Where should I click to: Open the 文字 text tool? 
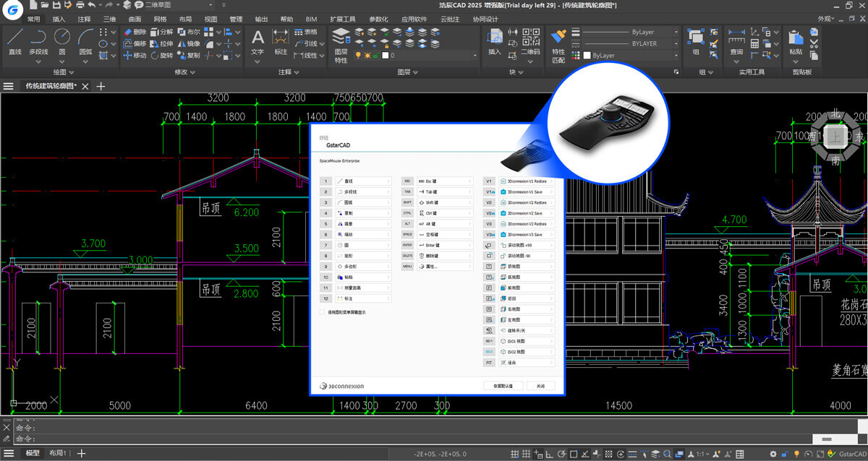[x=258, y=42]
